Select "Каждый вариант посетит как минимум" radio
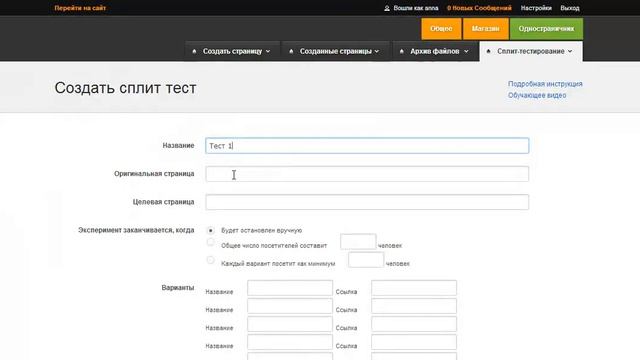The width and height of the screenshot is (640, 360). 211,260
